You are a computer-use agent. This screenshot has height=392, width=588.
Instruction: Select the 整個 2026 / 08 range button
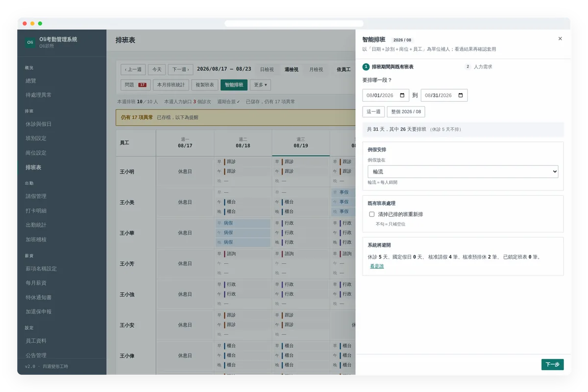406,112
